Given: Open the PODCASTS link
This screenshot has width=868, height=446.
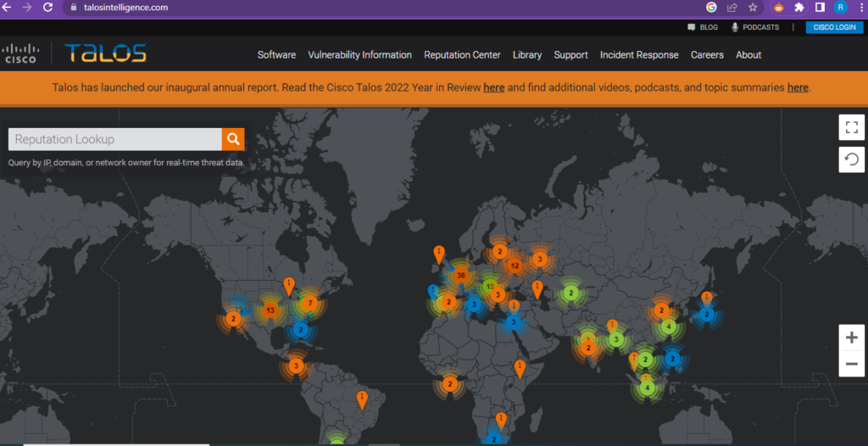Looking at the screenshot, I should [755, 27].
